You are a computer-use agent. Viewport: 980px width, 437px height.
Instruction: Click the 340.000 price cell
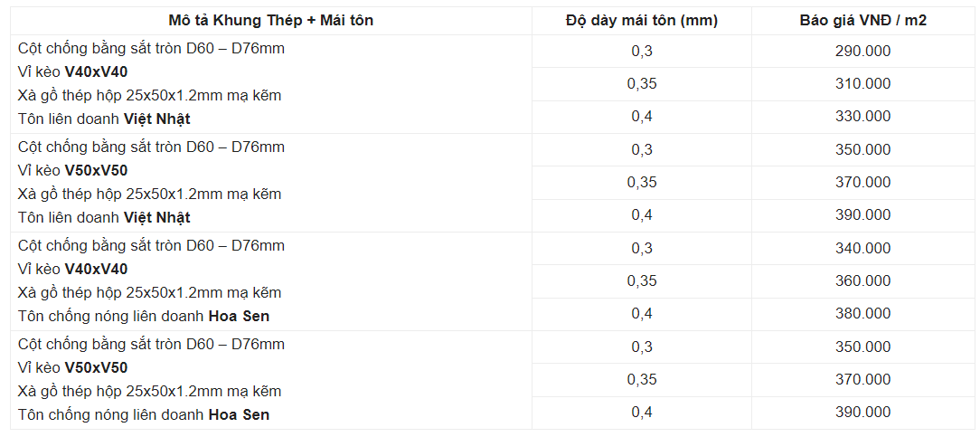(862, 248)
